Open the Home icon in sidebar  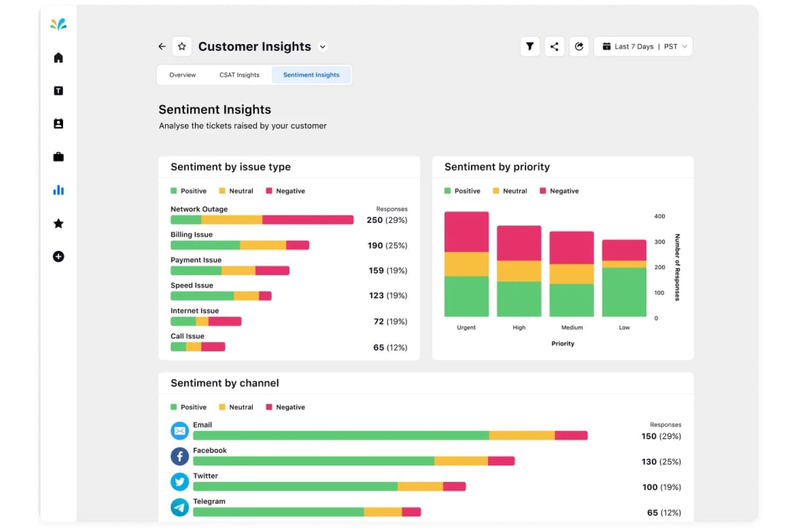click(58, 58)
